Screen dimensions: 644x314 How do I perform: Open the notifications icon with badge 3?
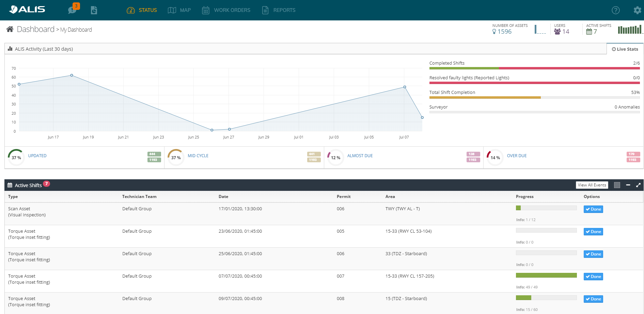(73, 10)
